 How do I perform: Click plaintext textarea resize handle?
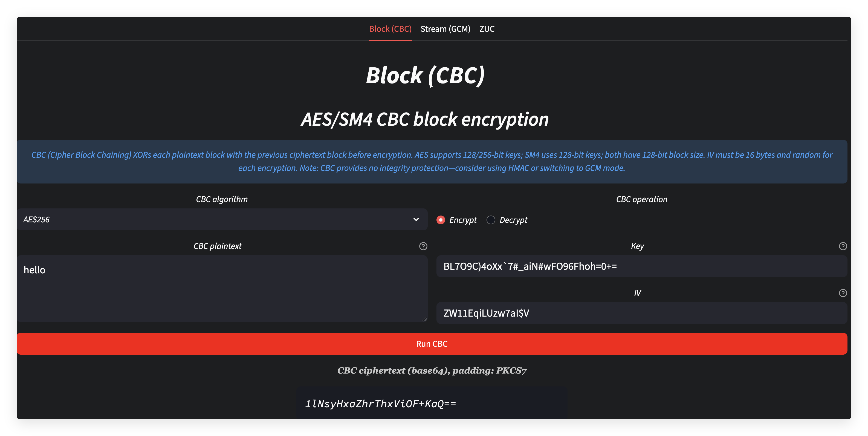pyautogui.click(x=424, y=319)
